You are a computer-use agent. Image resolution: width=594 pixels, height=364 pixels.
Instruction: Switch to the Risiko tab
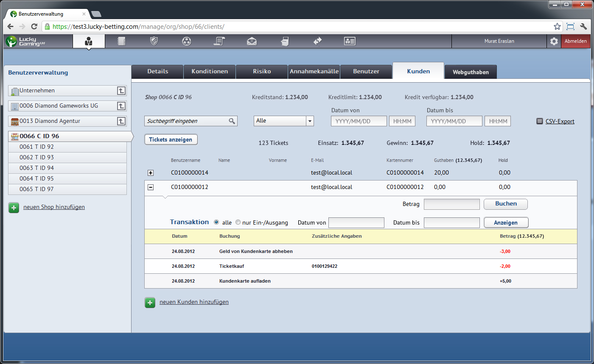[x=262, y=71]
